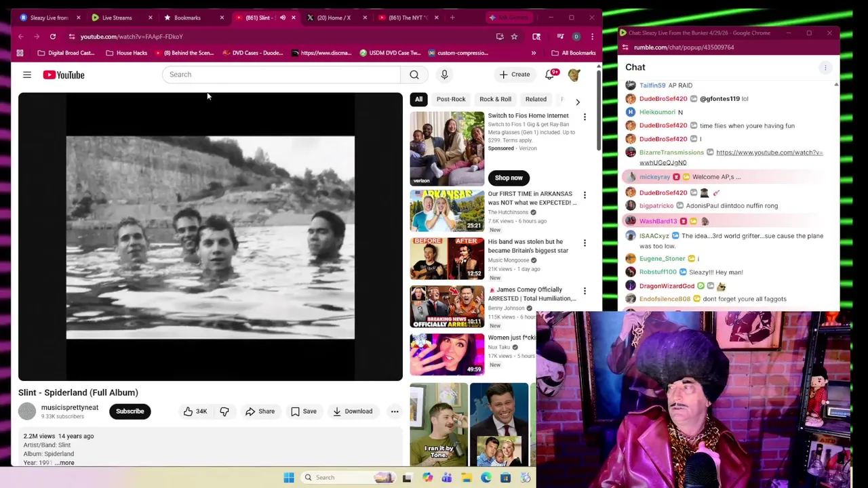Open options for the Arkansas video suggestion

[x=585, y=195]
